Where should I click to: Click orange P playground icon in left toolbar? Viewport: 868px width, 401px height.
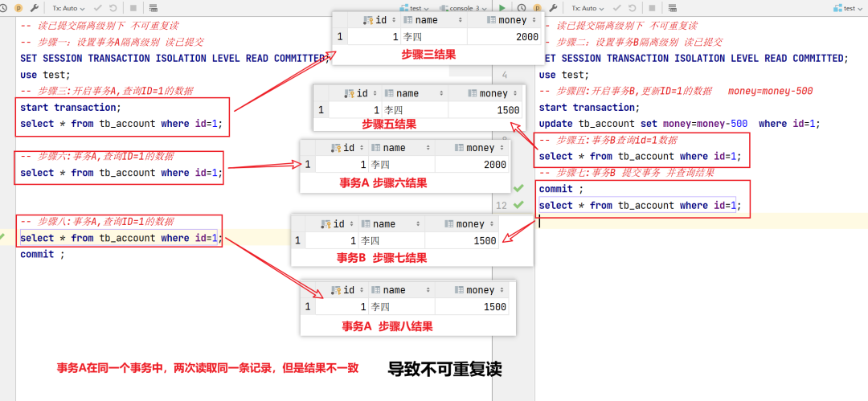(x=18, y=8)
